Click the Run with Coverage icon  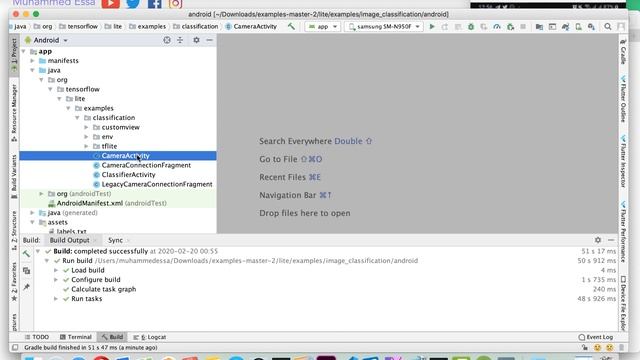[x=484, y=27]
